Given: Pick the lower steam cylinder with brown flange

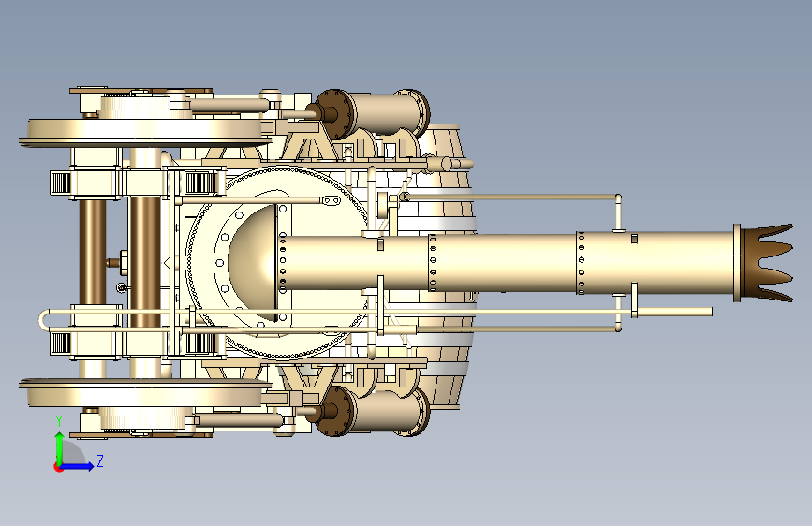Looking at the screenshot, I should click(372, 412).
